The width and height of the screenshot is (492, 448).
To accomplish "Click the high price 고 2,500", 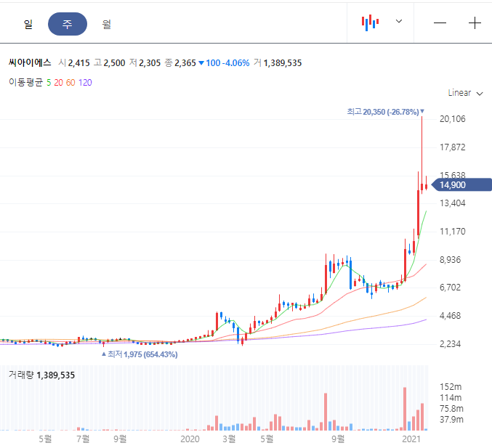I will point(110,63).
